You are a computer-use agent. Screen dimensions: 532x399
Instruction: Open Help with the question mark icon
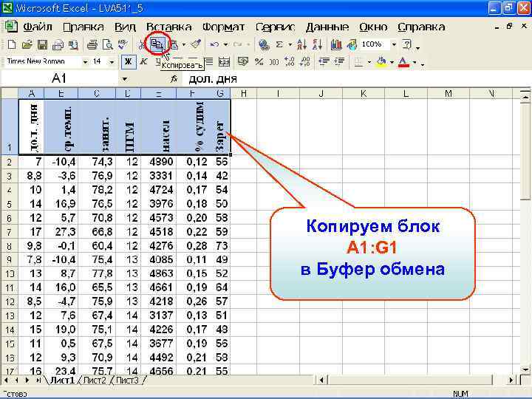(406, 44)
